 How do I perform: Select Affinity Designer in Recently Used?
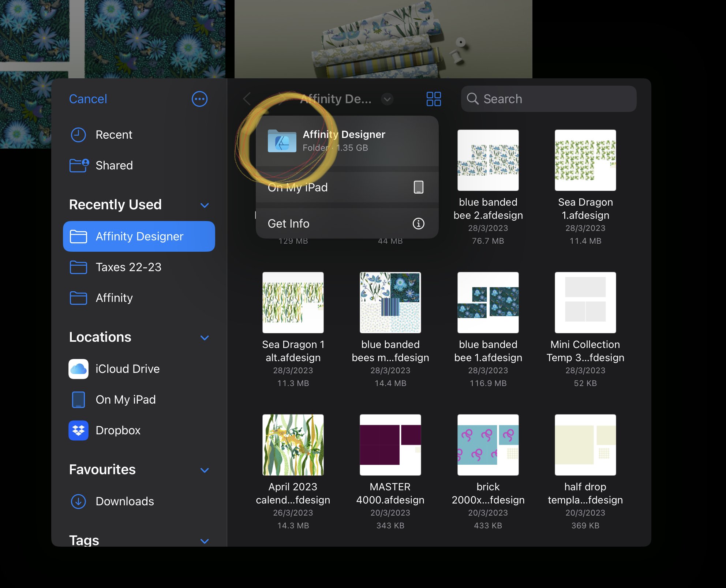[139, 236]
